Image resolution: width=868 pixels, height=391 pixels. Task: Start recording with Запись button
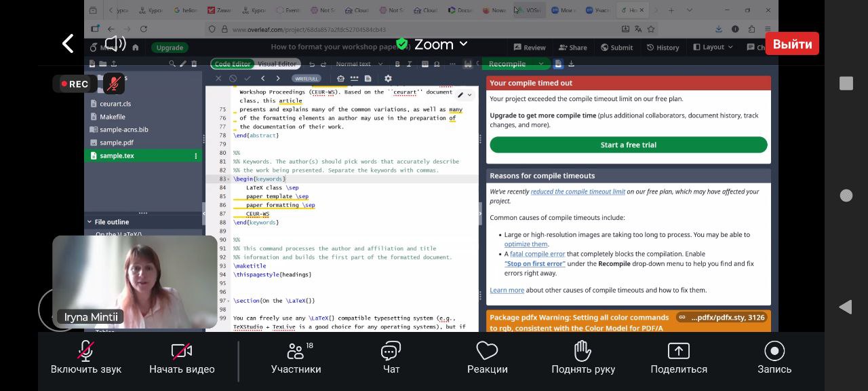774,358
